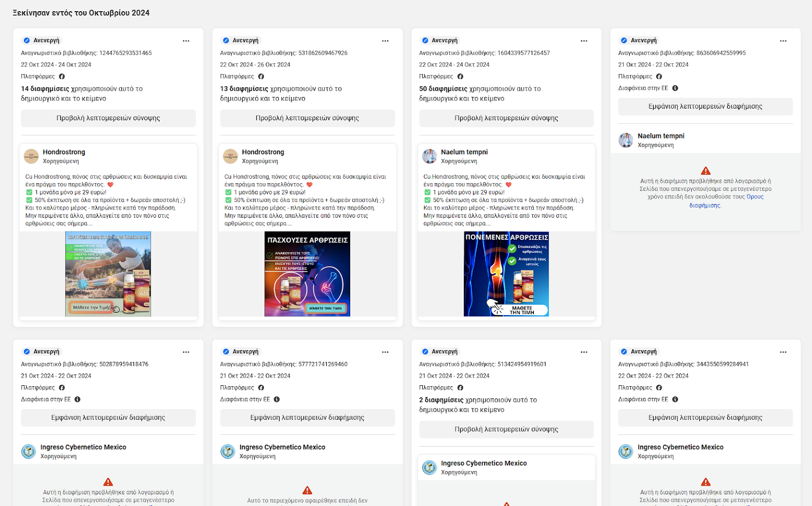Click EU transparency info icon on ad 863606942559995
Image resolution: width=812 pixels, height=506 pixels.
(675, 88)
